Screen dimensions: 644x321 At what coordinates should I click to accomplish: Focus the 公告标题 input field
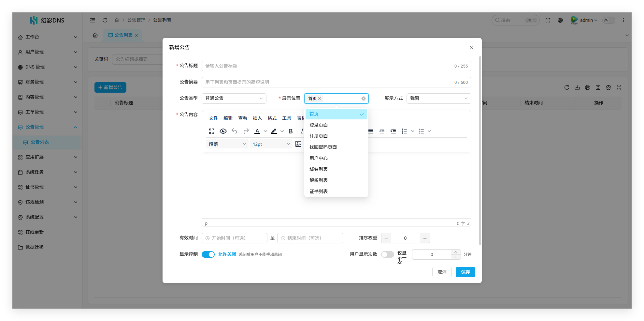point(336,66)
